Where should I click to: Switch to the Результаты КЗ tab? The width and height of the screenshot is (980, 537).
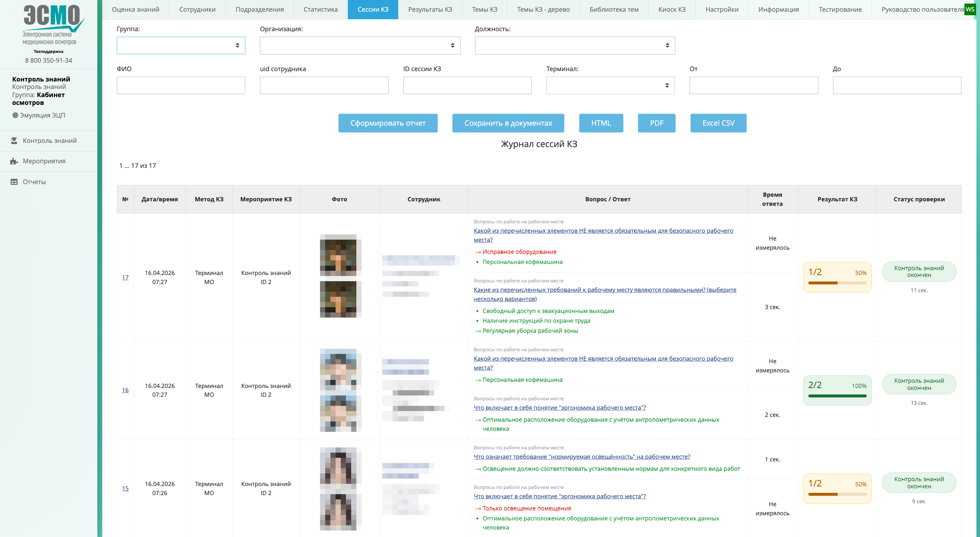click(430, 9)
